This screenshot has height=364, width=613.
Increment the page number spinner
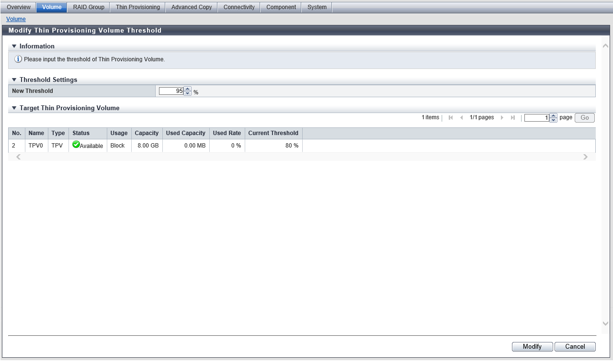click(553, 115)
